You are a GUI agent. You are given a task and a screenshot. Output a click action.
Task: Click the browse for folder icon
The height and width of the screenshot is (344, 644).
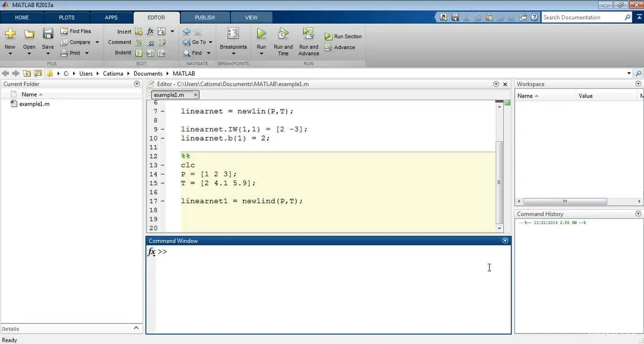tap(37, 74)
